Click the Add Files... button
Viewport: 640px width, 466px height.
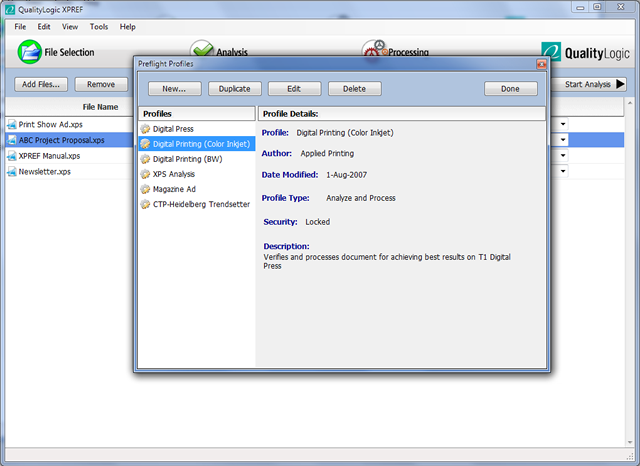click(41, 84)
